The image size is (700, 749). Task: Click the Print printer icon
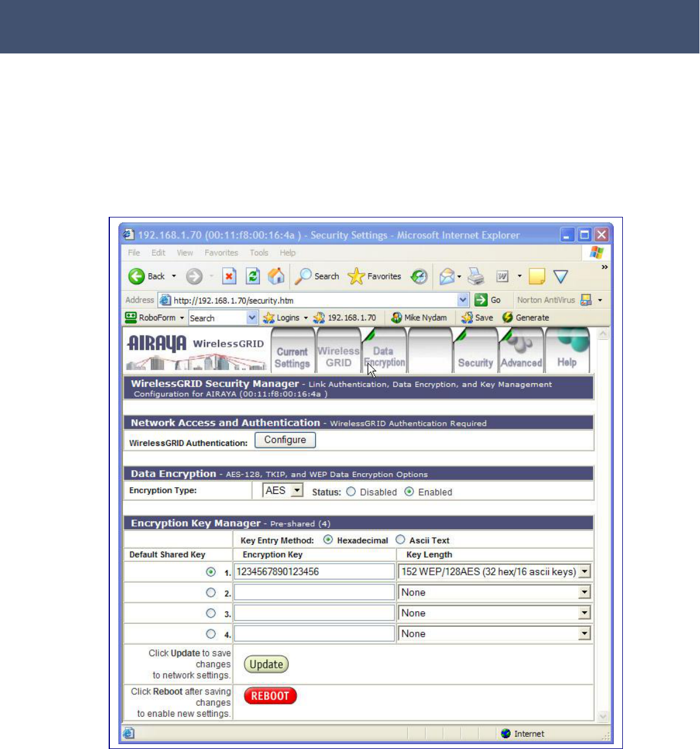point(477,276)
